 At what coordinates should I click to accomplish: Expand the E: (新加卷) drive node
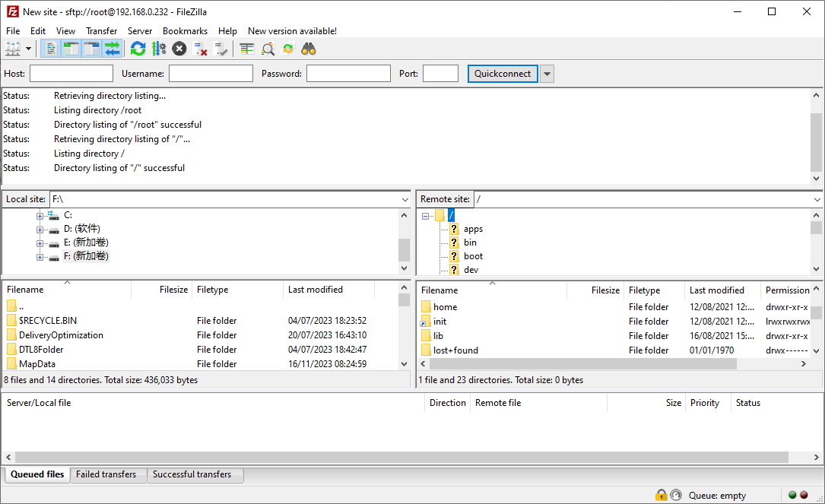[40, 243]
